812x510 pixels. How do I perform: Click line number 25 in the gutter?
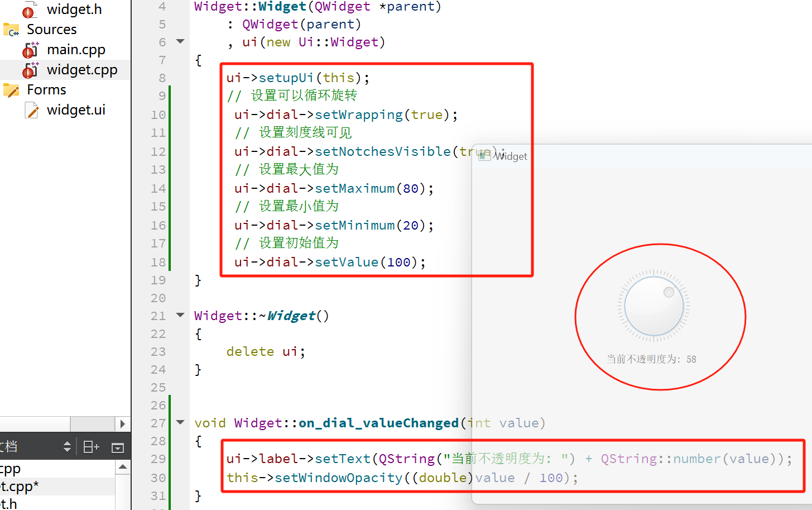click(158, 387)
